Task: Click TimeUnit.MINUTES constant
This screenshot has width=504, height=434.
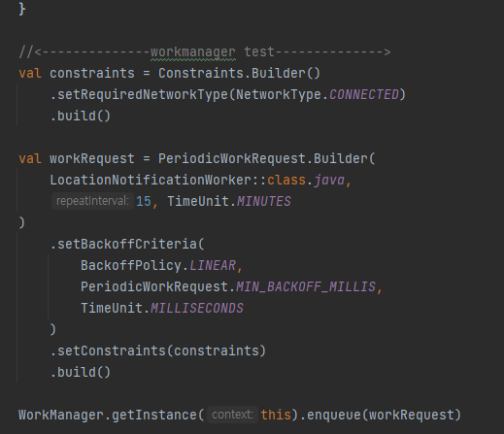Action: [229, 201]
